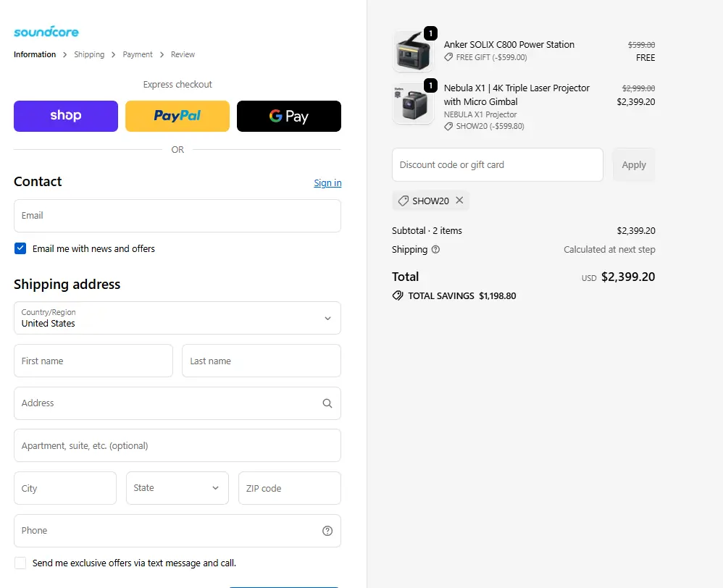
Task: Select Google Pay express checkout
Action: pyautogui.click(x=289, y=116)
